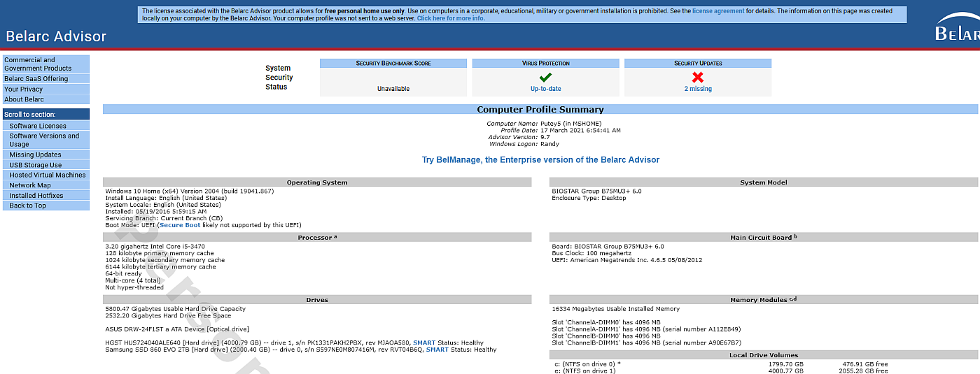980x374 pixels.
Task: Click text 'ASUS DRW-24F1ST a ATA Device'
Action: point(156,329)
